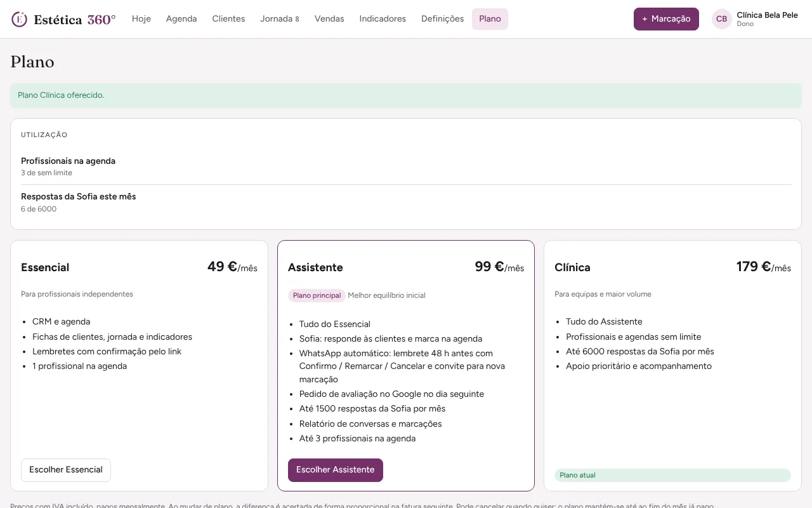This screenshot has width=812, height=508.
Task: Open the Vendas tab
Action: [329, 19]
